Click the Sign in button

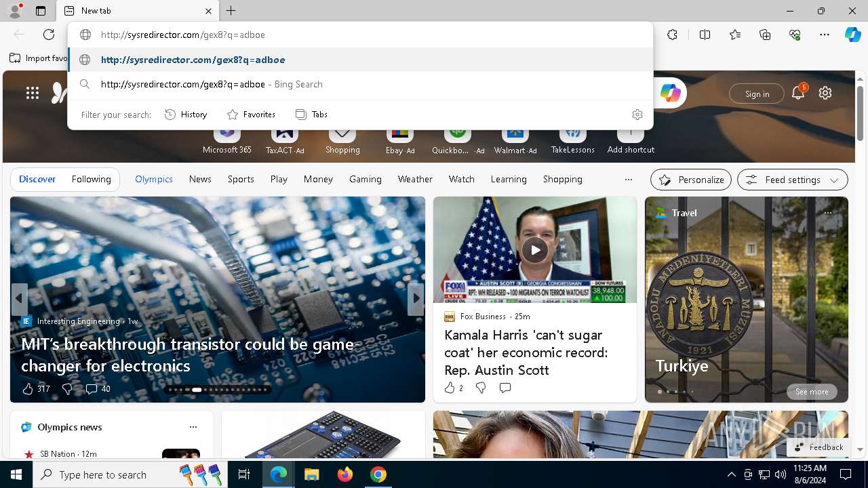tap(757, 94)
